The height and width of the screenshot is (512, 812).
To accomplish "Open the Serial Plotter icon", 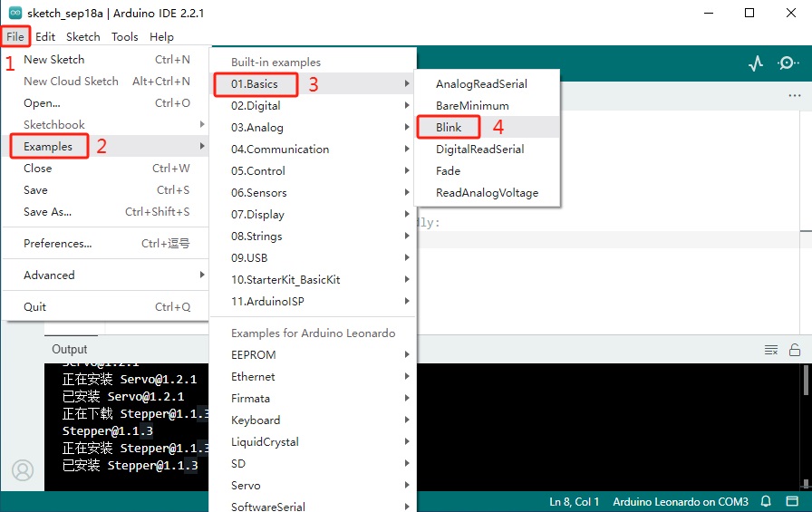I will 756,63.
